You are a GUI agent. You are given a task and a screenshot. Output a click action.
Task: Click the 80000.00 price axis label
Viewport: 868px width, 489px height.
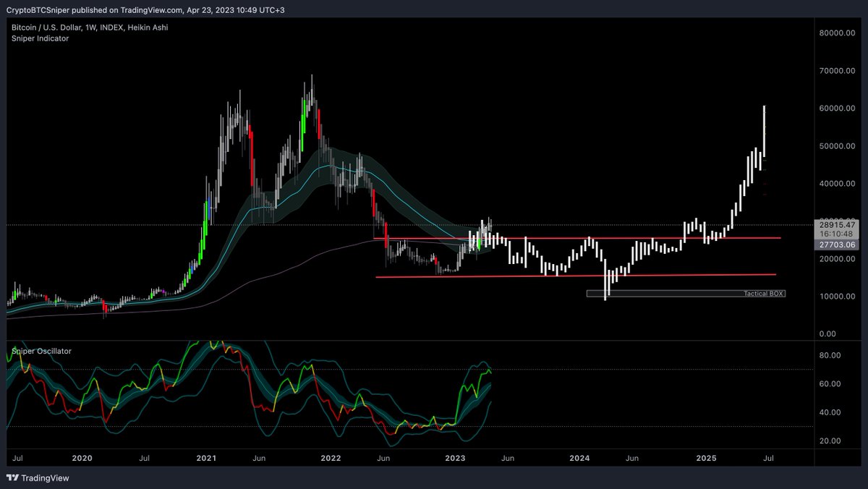click(838, 33)
